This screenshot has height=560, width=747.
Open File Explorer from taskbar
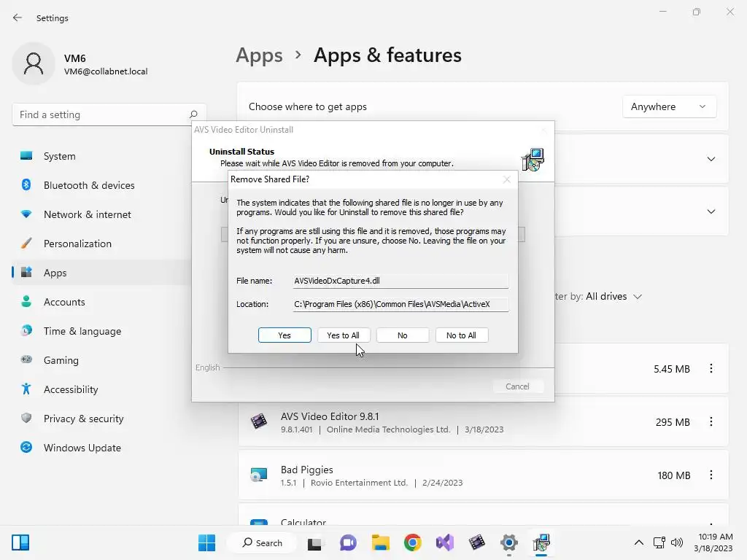[381, 542]
